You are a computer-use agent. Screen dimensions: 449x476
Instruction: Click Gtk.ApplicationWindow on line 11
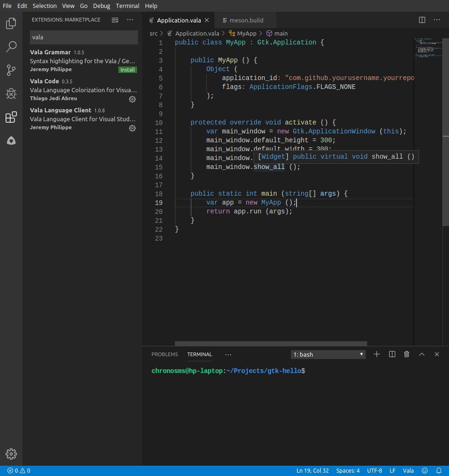[x=334, y=131]
